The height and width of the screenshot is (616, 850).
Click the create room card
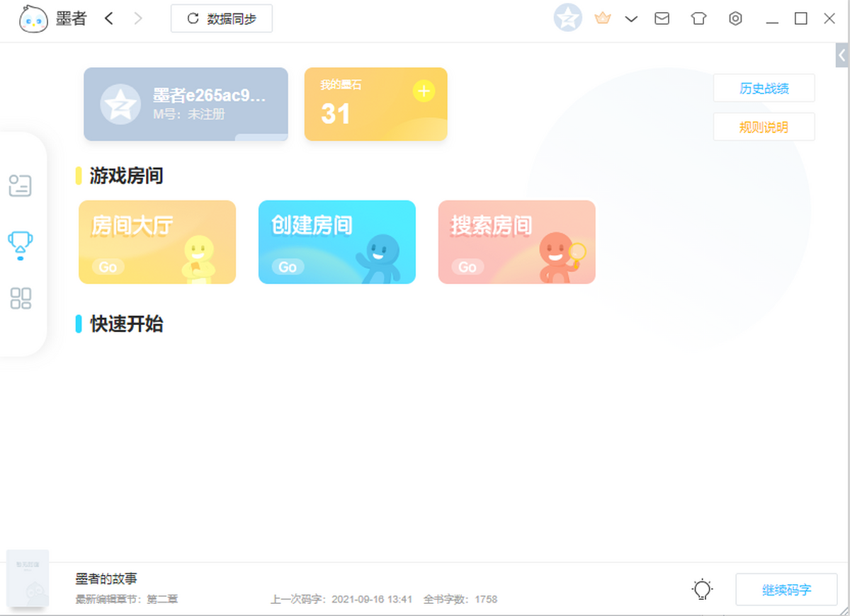click(x=337, y=242)
